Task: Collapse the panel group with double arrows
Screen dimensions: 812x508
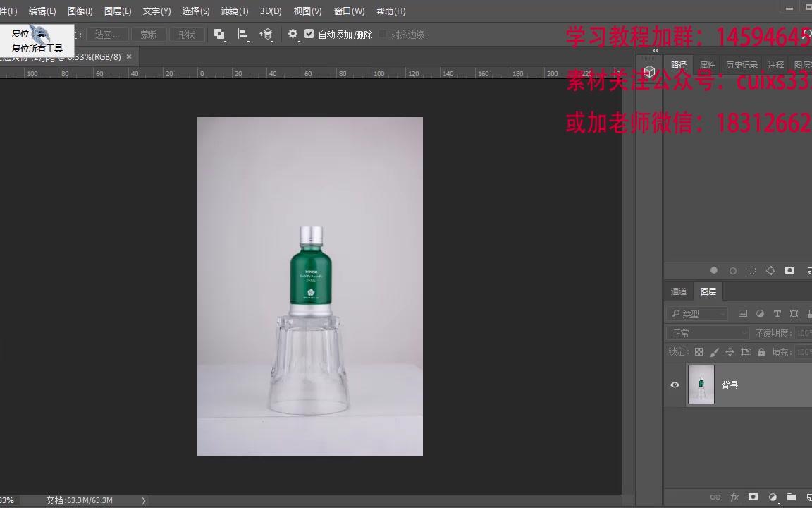Action: (x=654, y=50)
